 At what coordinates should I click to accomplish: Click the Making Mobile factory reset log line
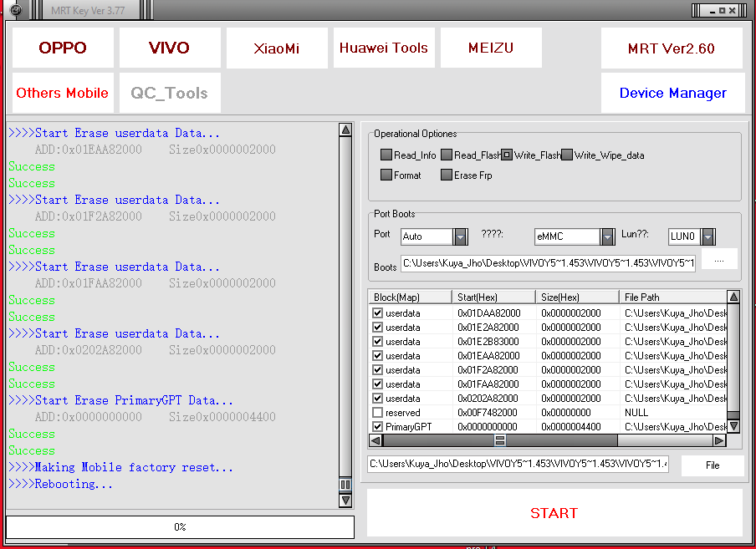point(121,467)
